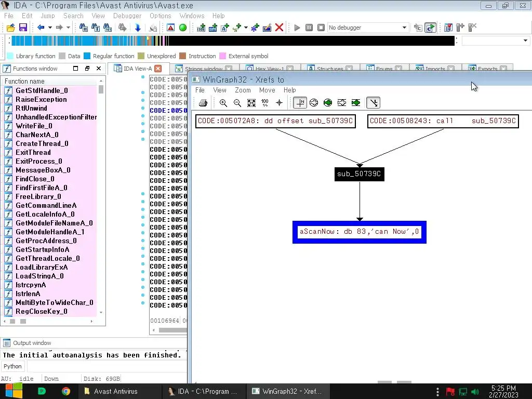
Task: Click the Regular function color legend swatch
Action: 87,56
